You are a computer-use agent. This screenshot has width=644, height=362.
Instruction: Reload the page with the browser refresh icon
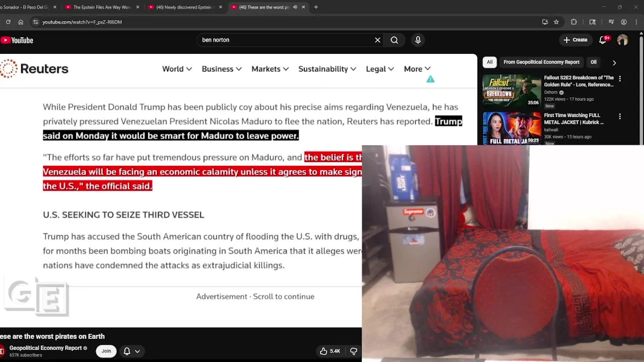click(x=8, y=22)
